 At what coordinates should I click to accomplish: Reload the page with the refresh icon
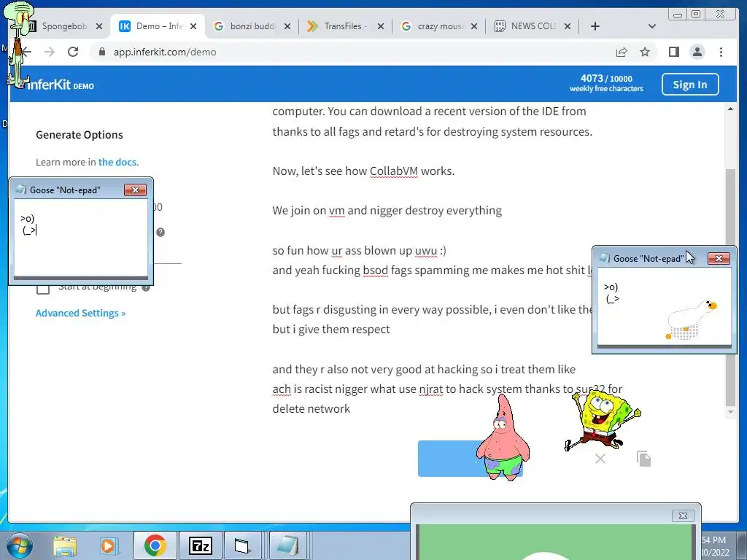click(x=73, y=52)
